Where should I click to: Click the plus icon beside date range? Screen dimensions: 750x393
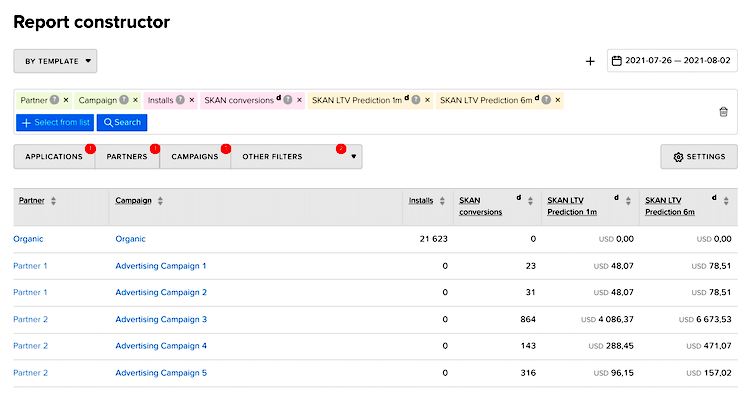(x=590, y=61)
